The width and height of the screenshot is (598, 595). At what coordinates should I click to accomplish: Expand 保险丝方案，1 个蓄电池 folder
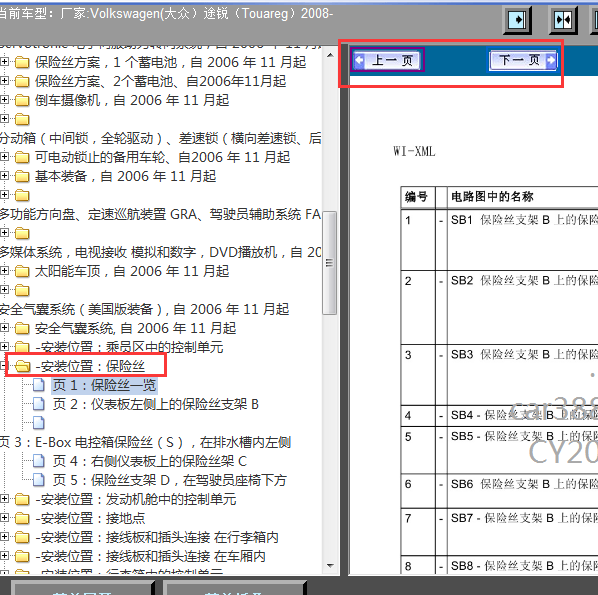click(x=4, y=61)
